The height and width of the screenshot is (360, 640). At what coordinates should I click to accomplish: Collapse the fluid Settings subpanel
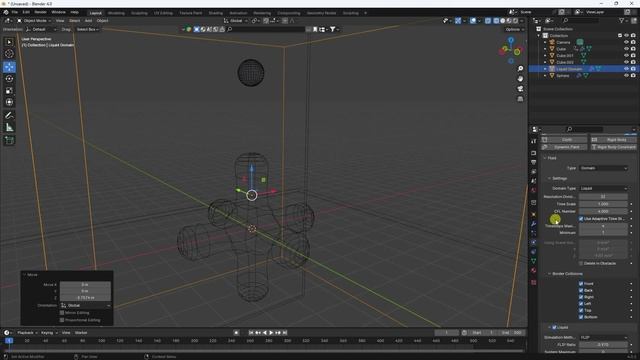coord(549,178)
